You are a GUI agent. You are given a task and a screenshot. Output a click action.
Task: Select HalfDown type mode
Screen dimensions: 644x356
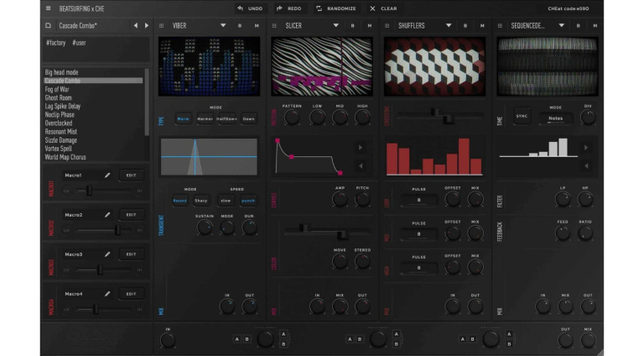(226, 118)
